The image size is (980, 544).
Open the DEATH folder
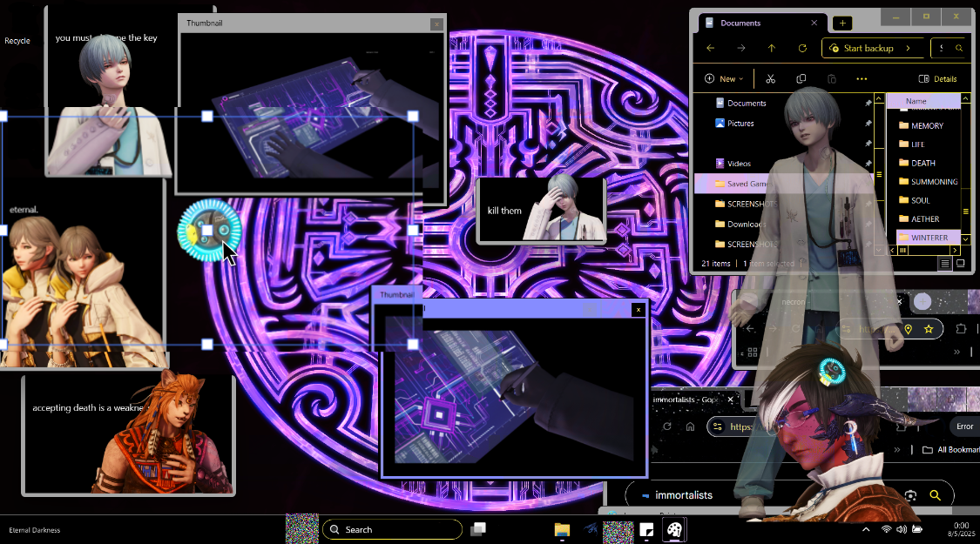(x=917, y=163)
